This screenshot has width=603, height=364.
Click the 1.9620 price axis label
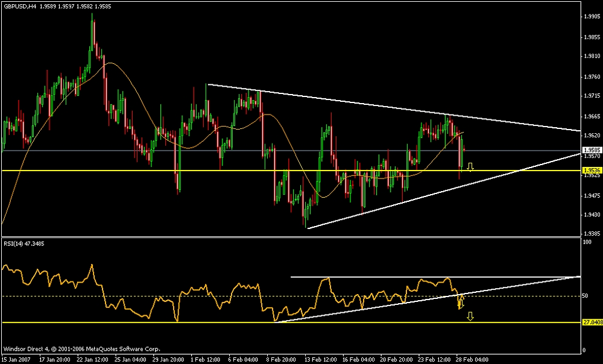(x=592, y=136)
